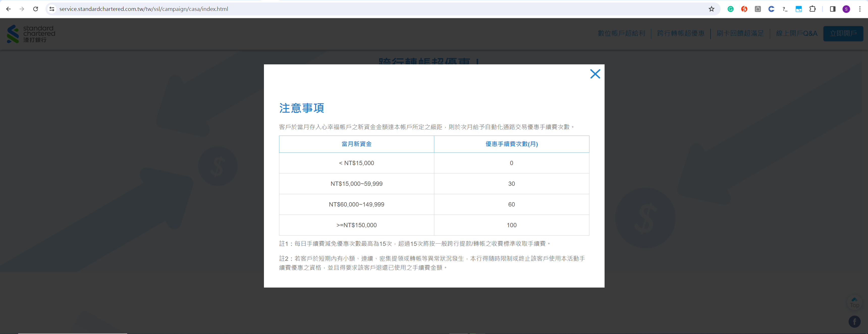The height and width of the screenshot is (334, 868).
Task: Bookmark this page with the star icon
Action: [711, 9]
